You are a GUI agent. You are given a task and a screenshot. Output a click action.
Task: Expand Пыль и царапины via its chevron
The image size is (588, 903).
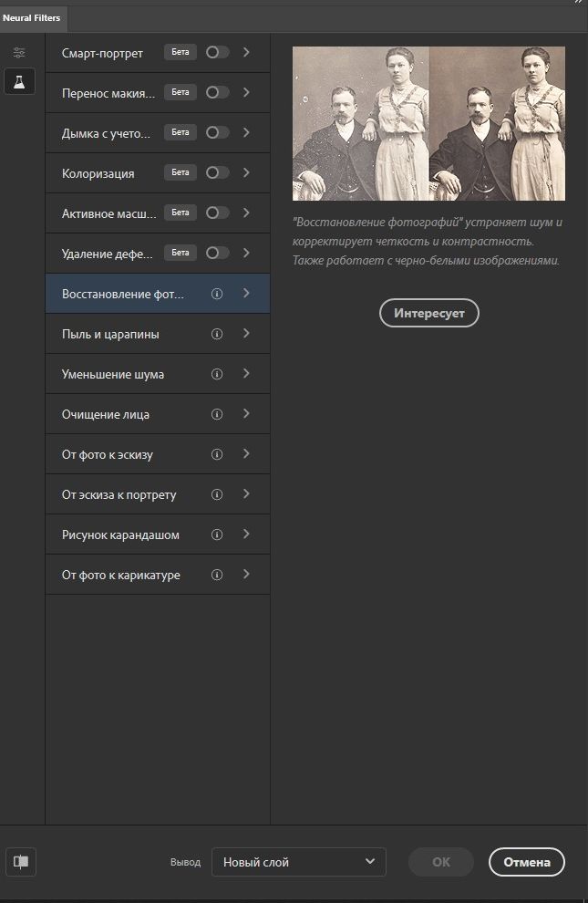click(x=246, y=334)
